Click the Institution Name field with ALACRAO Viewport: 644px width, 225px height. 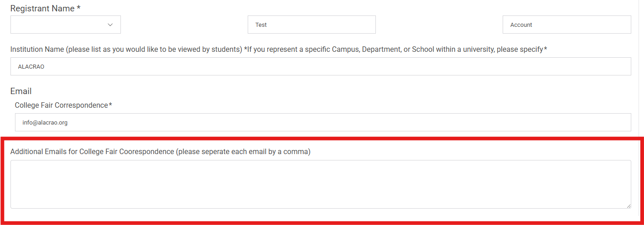coord(321,66)
